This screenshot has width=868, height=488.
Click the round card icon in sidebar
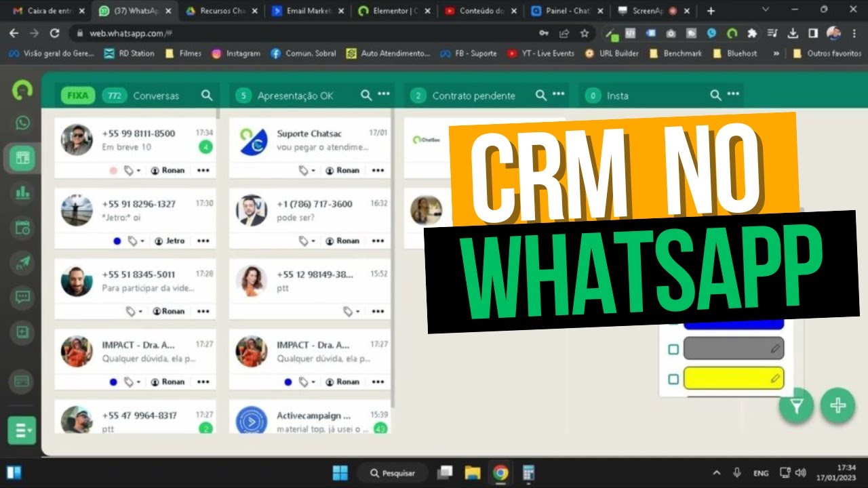click(22, 382)
